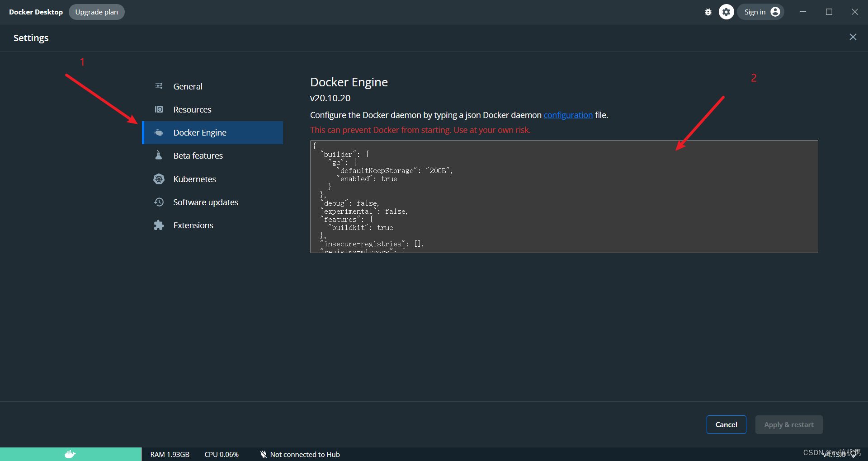Open the Kubernetes settings section

[x=212, y=179]
